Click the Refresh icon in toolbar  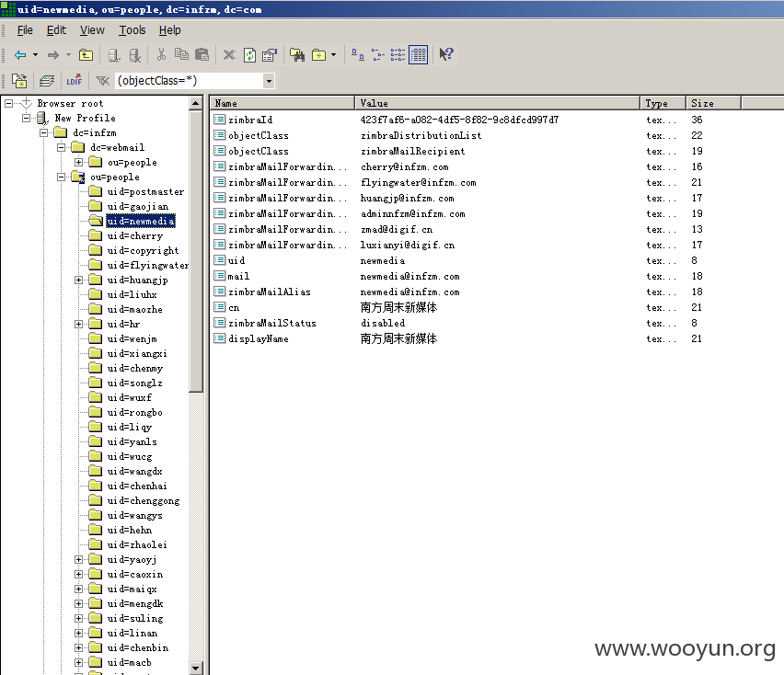click(x=249, y=55)
